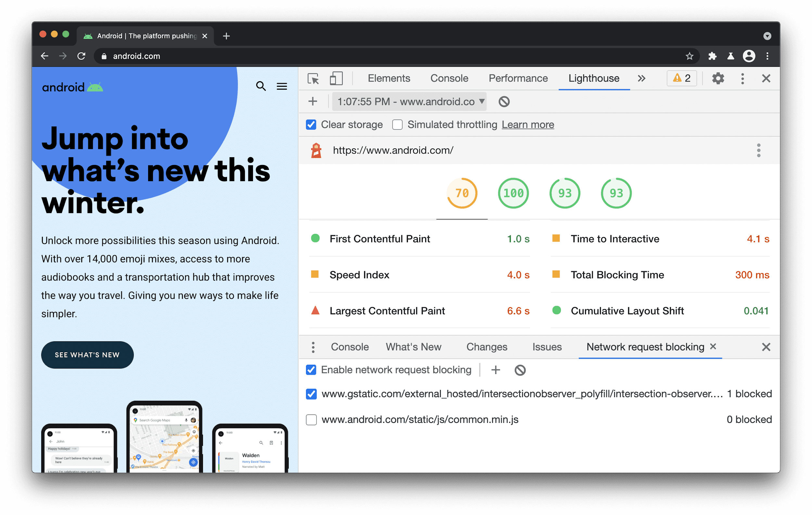Toggle the Clear storage checkbox
The width and height of the screenshot is (812, 515).
point(310,125)
